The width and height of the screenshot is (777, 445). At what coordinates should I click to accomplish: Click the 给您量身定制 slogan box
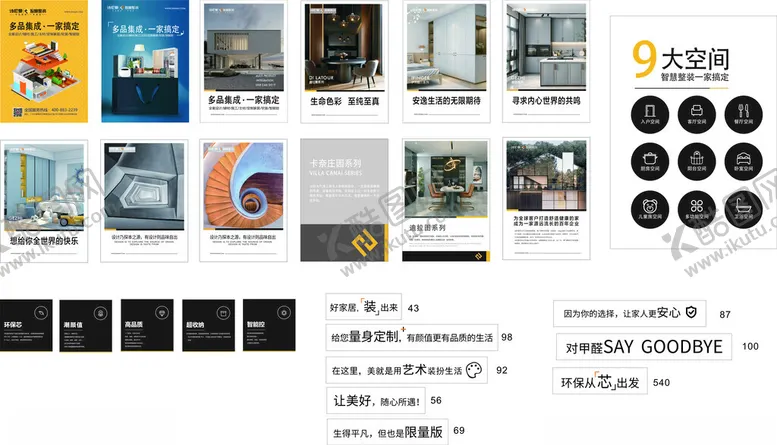(412, 337)
